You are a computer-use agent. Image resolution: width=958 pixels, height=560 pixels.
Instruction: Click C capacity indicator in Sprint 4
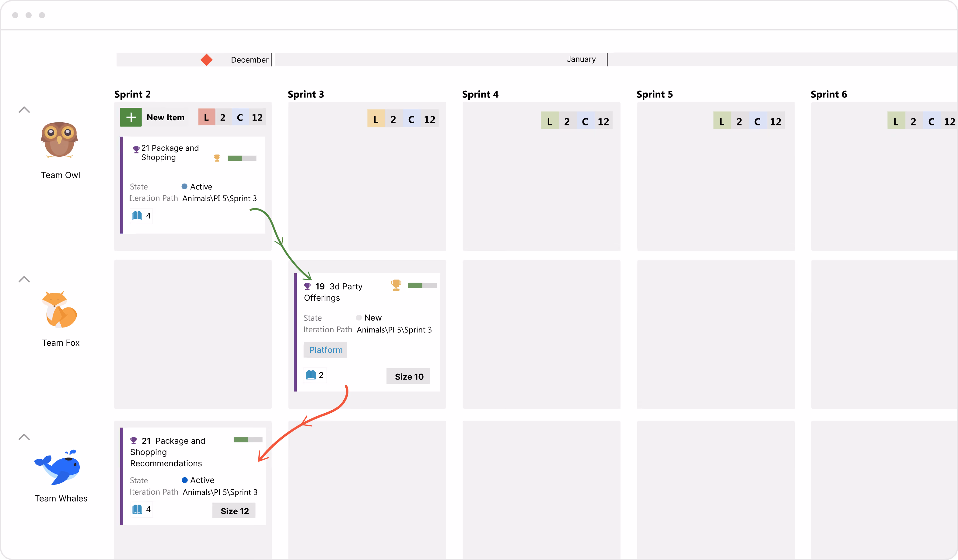click(x=585, y=121)
